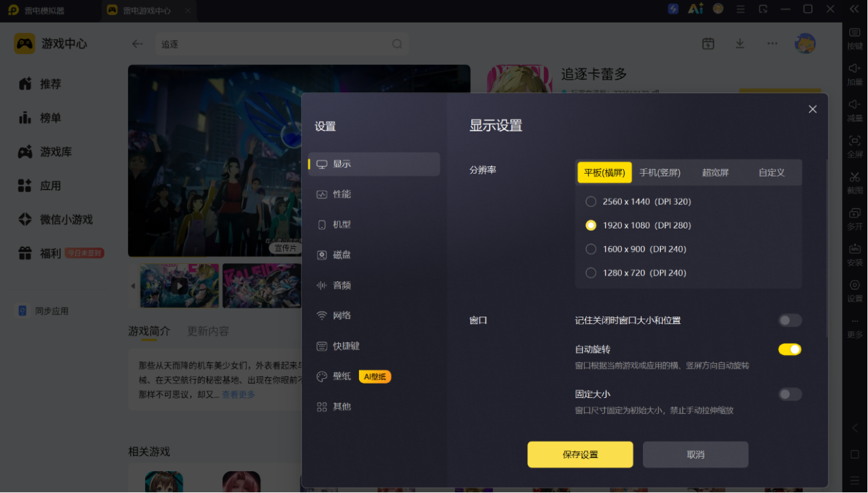The image size is (868, 493).
Task: Open the downloads icon in header
Action: pyautogui.click(x=740, y=43)
